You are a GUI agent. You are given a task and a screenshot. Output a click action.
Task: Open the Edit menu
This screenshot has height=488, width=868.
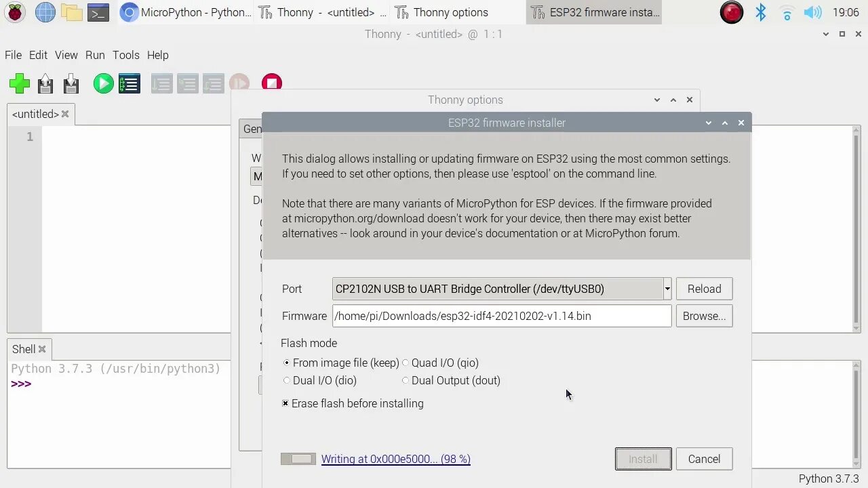pyautogui.click(x=38, y=55)
